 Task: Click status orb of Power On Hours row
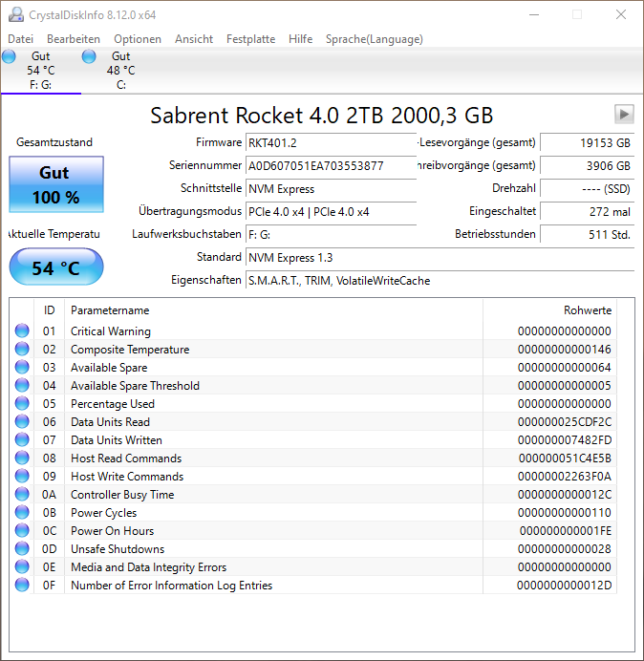pyautogui.click(x=22, y=530)
